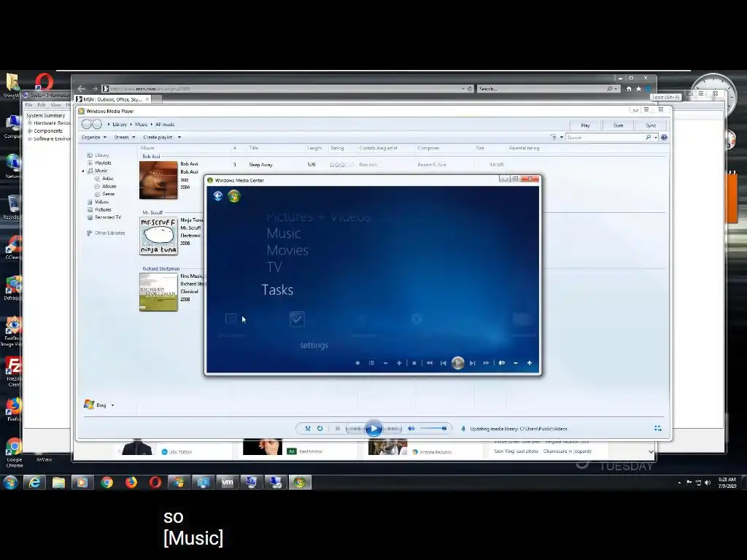Screen dimensions: 747x560
Task: Fast forward in Media Center
Action: pyautogui.click(x=486, y=363)
